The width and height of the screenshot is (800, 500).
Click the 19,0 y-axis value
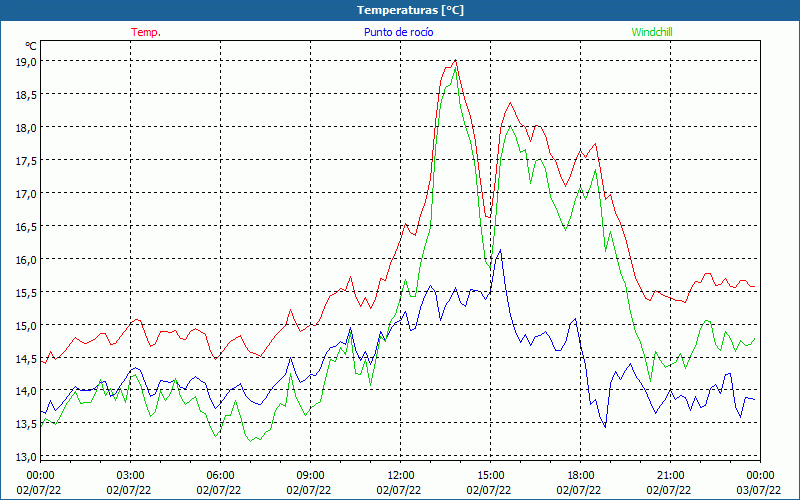26,61
